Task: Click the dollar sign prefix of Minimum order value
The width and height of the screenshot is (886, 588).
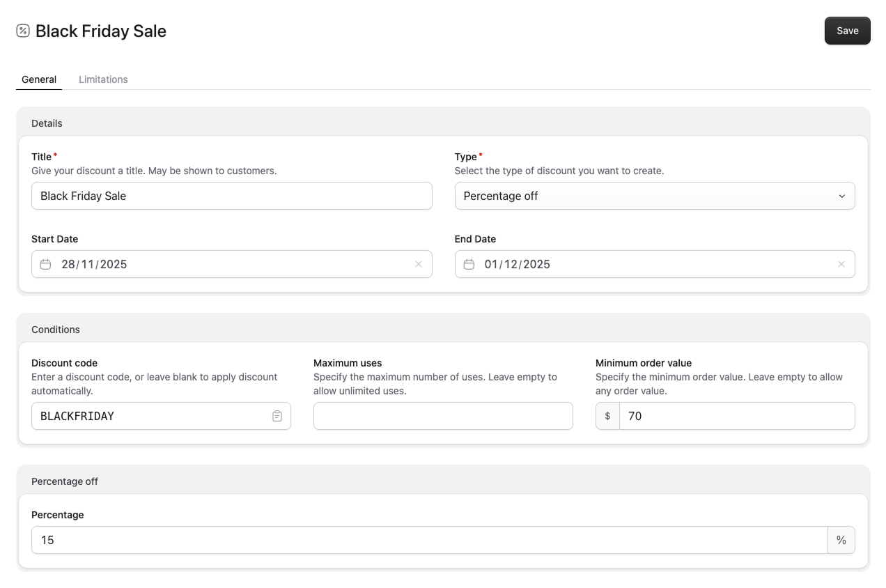Action: 607,416
